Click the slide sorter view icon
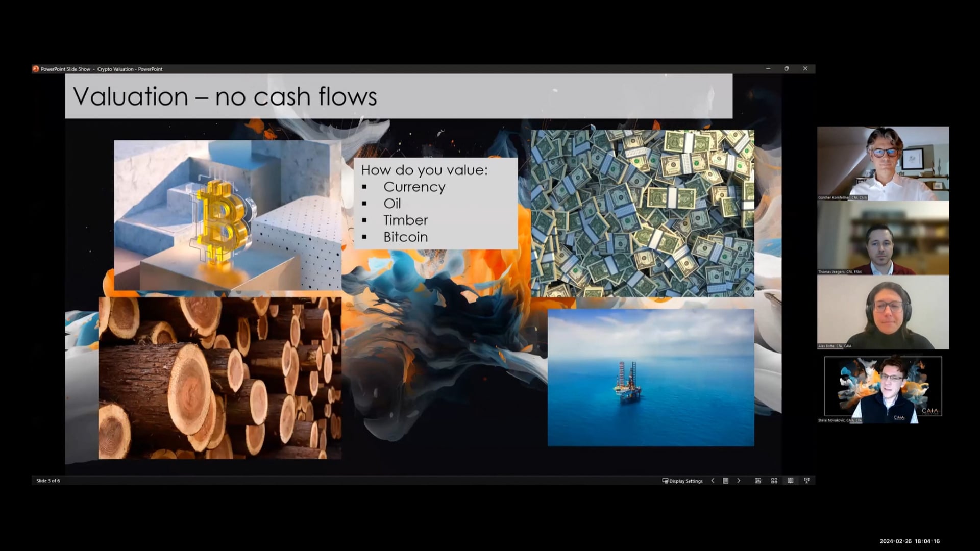This screenshot has width=980, height=551. click(774, 481)
